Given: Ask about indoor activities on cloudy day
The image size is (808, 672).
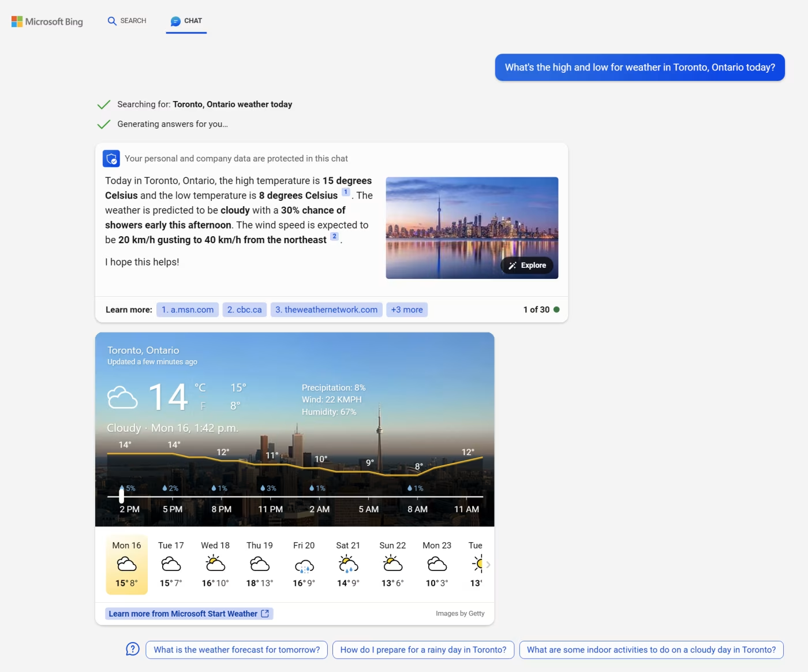Looking at the screenshot, I should click(652, 649).
